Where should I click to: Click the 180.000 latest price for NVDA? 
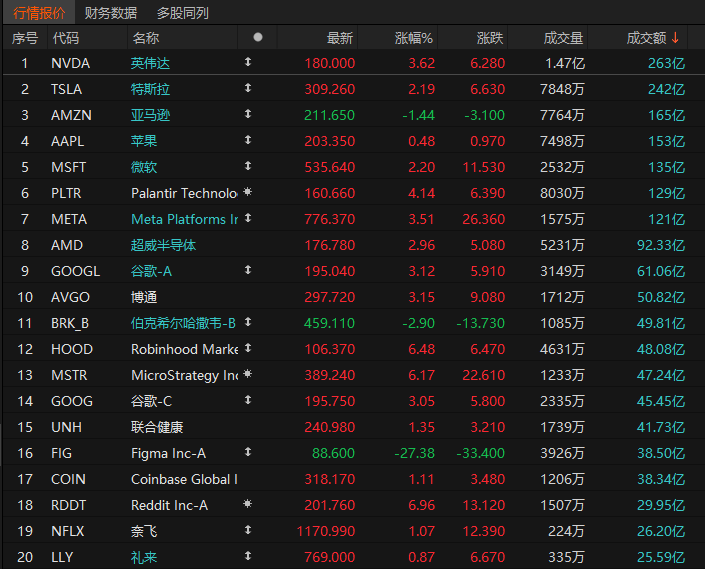coord(330,63)
